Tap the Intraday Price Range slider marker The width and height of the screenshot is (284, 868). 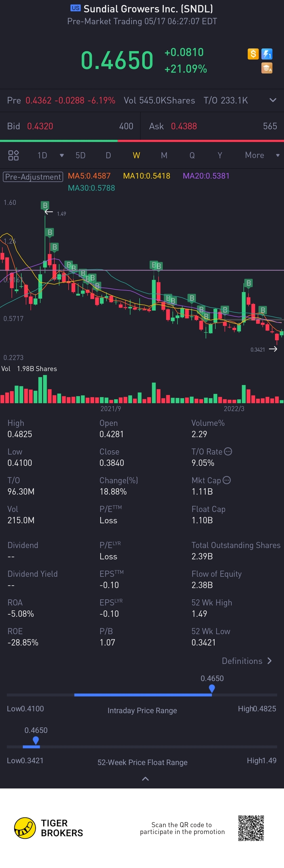(212, 688)
